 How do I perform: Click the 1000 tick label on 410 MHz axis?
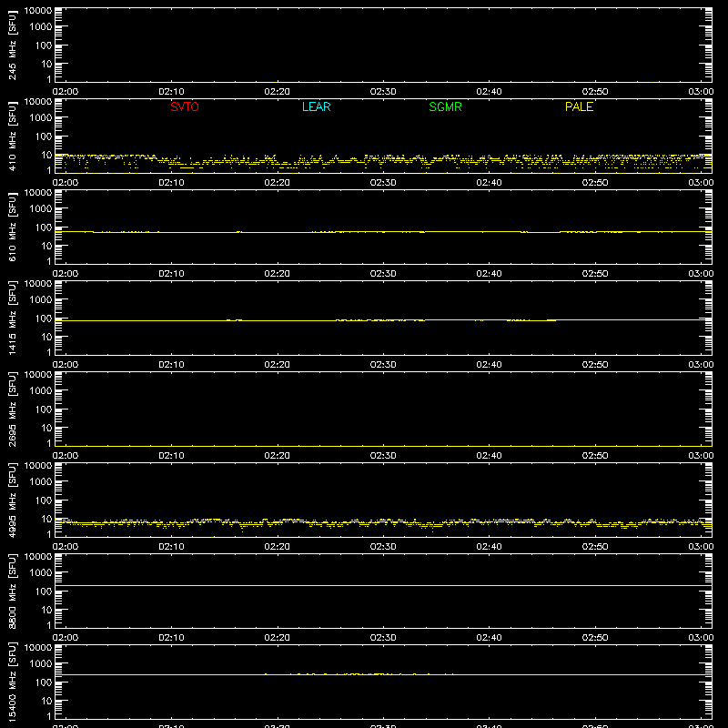(41, 118)
